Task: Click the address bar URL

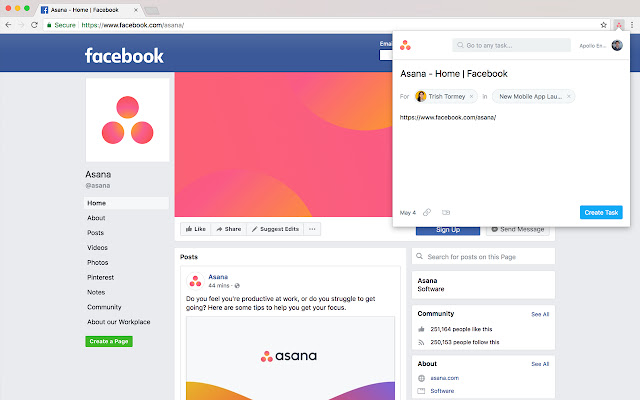Action: click(x=133, y=25)
